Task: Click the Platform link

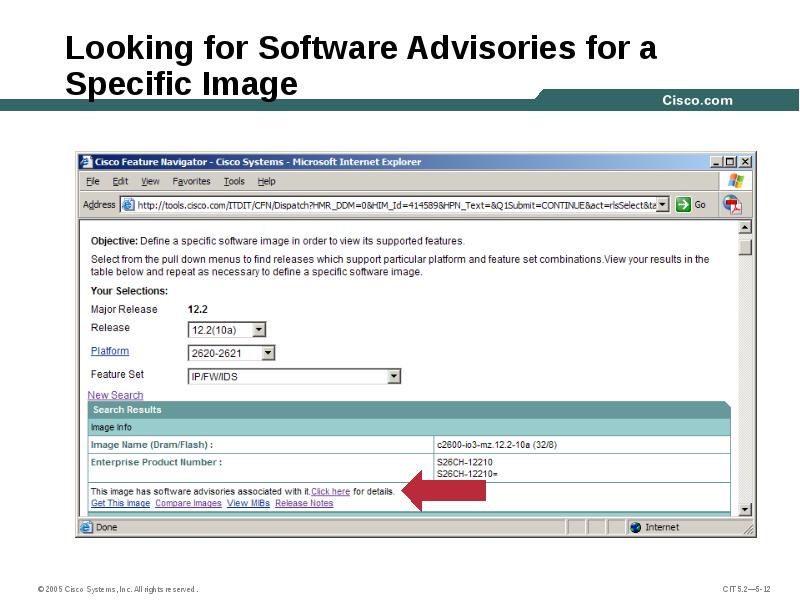Action: (x=110, y=351)
